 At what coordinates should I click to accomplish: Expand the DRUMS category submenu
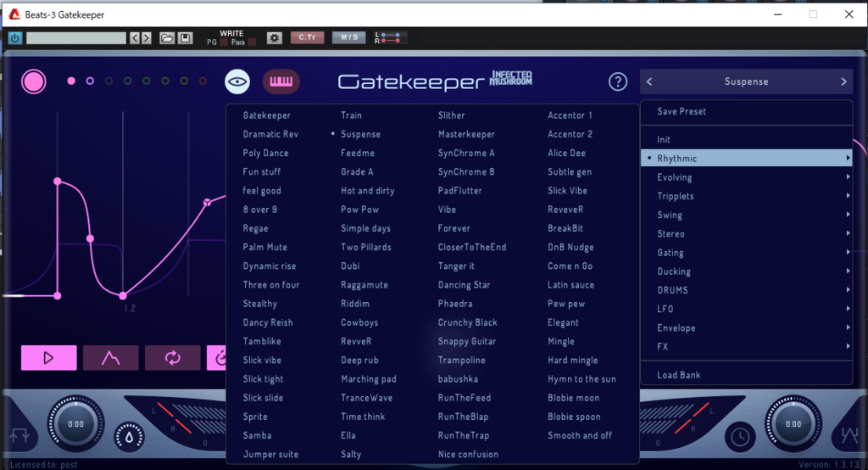(746, 290)
